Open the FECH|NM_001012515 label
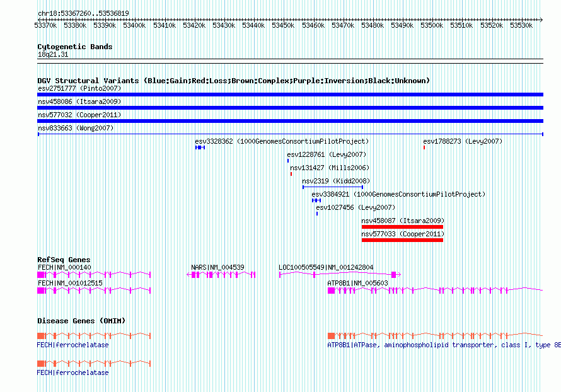The image size is (561, 392). coord(70,283)
